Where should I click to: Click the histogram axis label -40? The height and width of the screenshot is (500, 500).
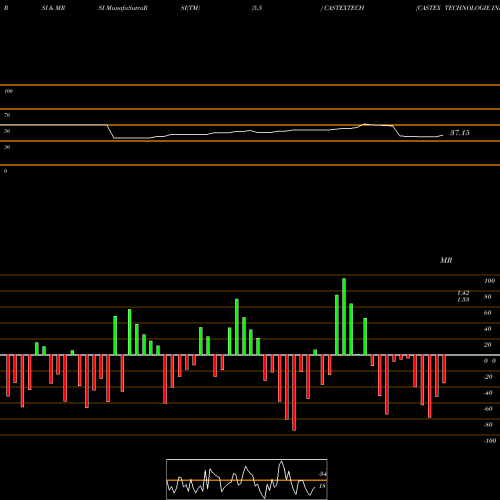(488, 393)
